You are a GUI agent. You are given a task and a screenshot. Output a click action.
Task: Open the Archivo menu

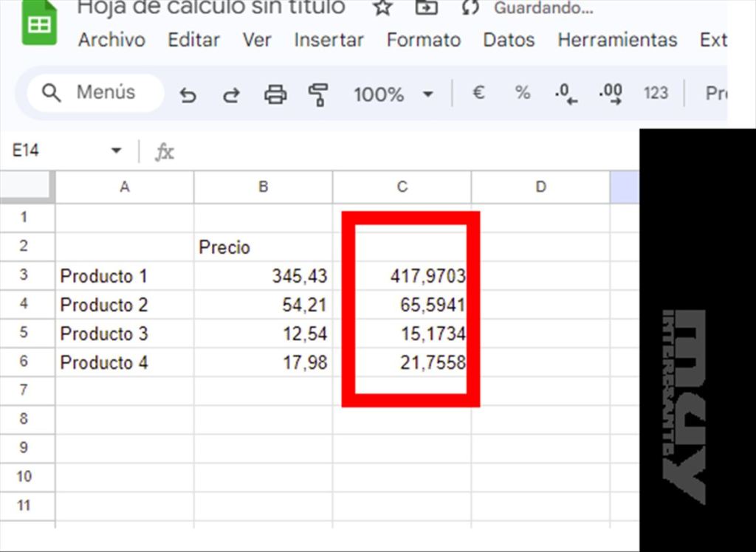pos(111,40)
